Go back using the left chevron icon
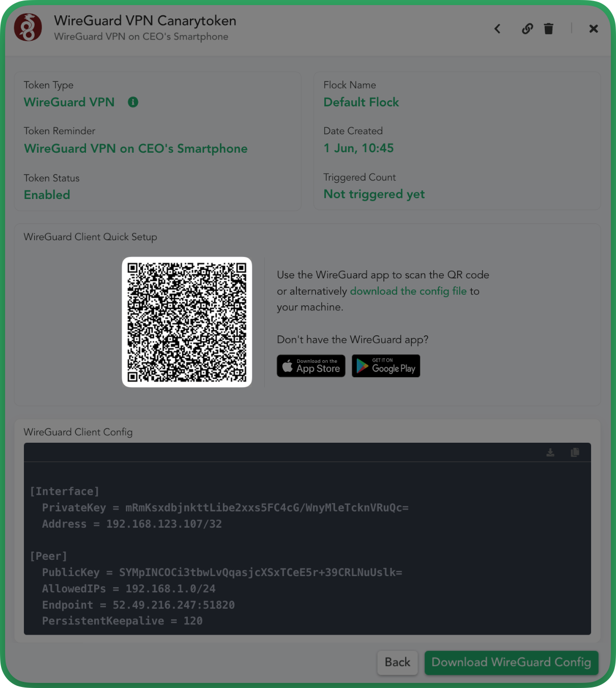This screenshot has height=688, width=616. click(497, 29)
